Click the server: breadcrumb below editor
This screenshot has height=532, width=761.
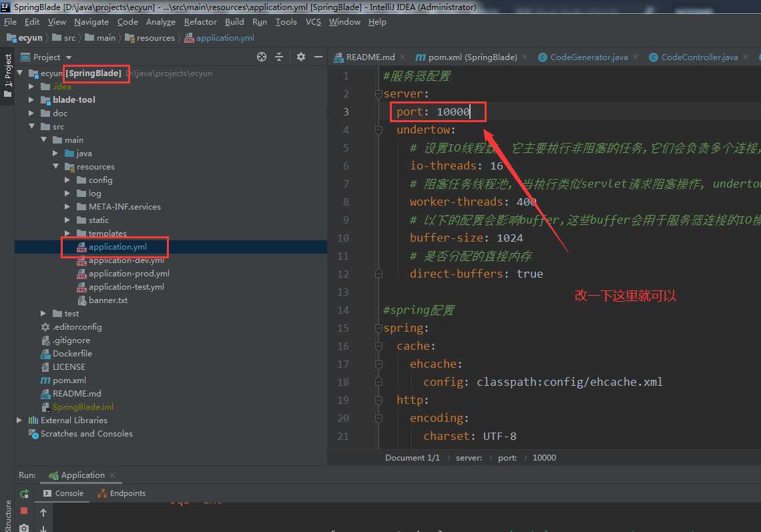[x=469, y=458]
